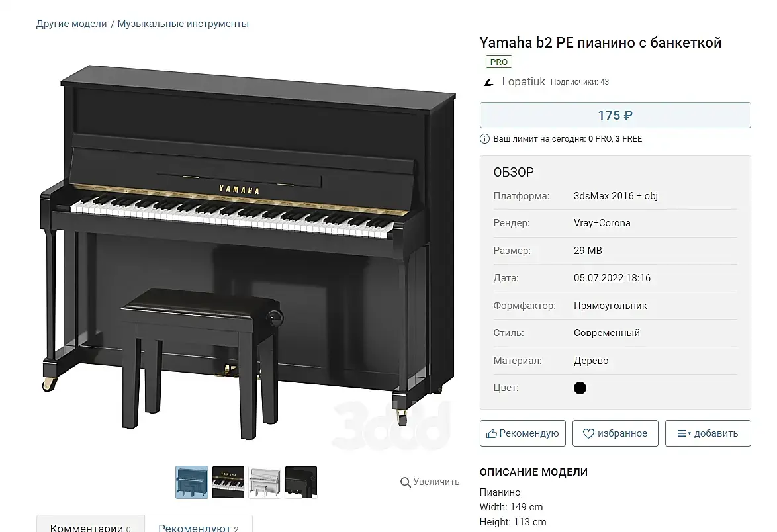Open the Рекомендуют tab
Image resolution: width=777 pixels, height=532 pixels.
(198, 525)
